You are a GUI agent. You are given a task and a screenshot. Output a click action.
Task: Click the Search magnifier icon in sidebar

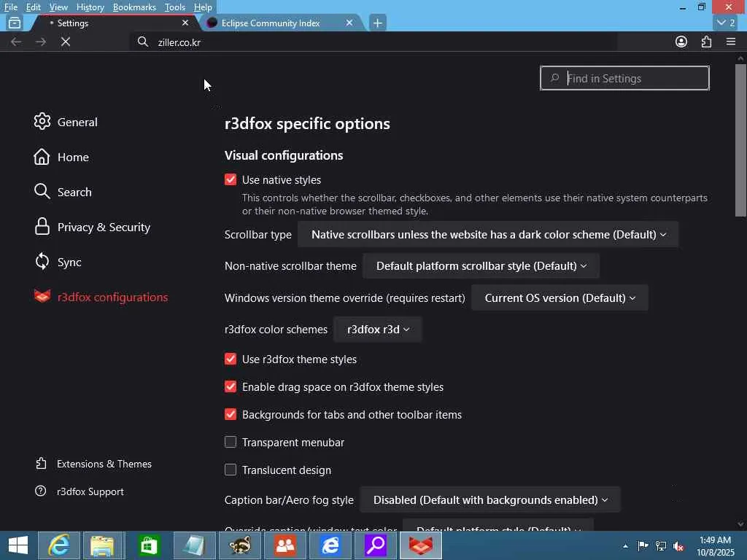(42, 192)
